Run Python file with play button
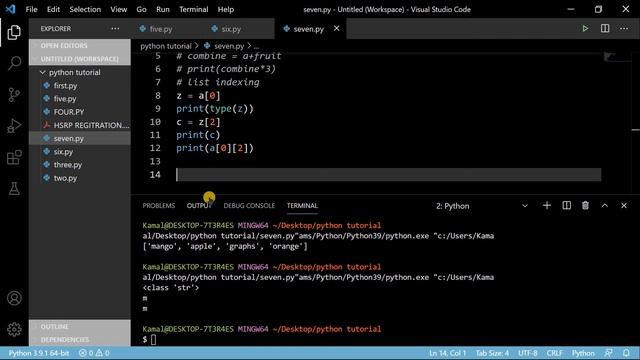 point(585,29)
